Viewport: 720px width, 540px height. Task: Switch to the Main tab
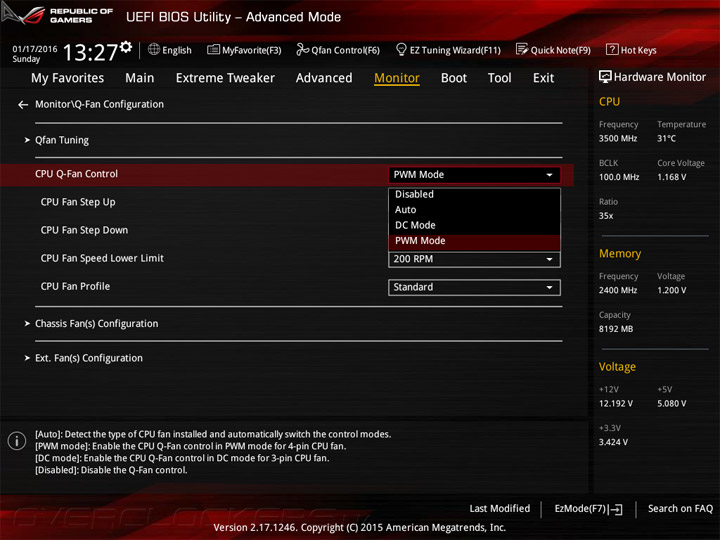click(x=140, y=78)
